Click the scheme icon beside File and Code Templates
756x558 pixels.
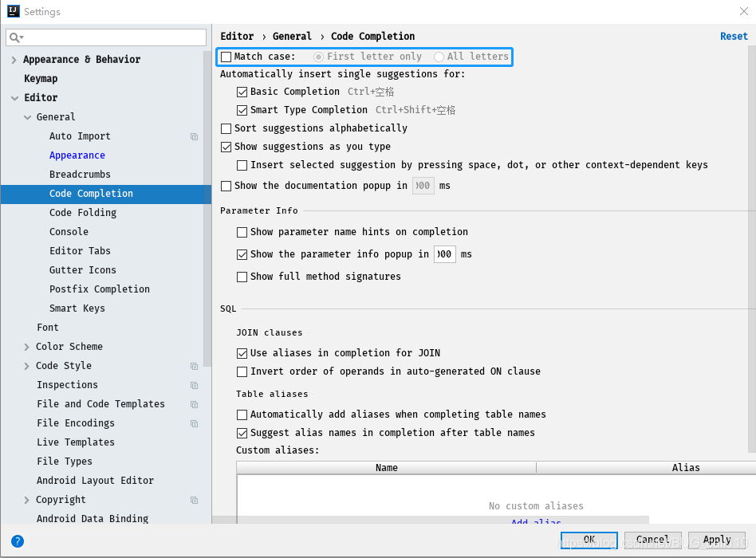[193, 403]
